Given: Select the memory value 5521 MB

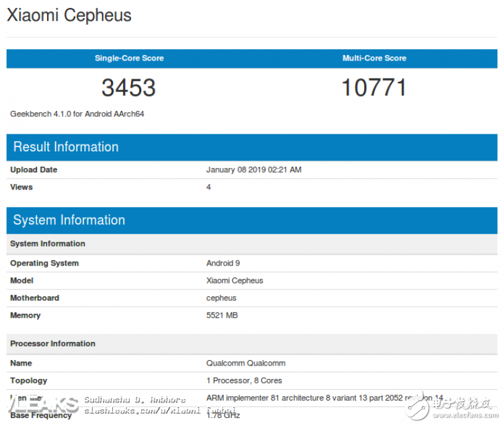Looking at the screenshot, I should point(222,315).
